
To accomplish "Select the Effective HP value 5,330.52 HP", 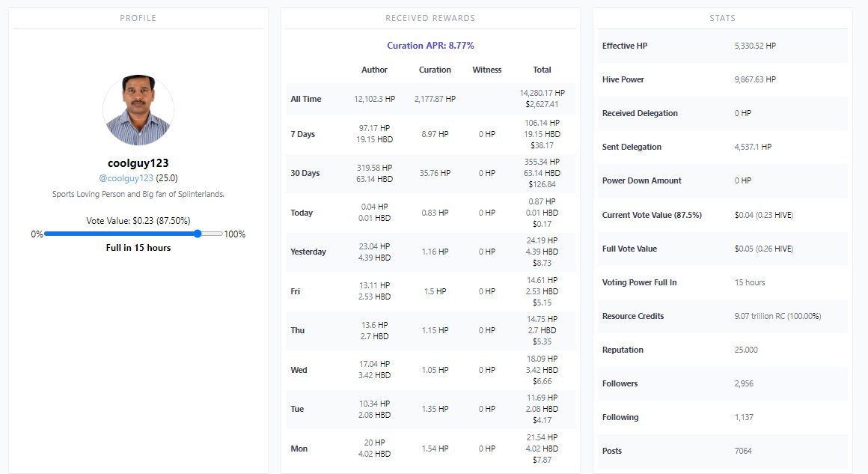I will coord(755,46).
